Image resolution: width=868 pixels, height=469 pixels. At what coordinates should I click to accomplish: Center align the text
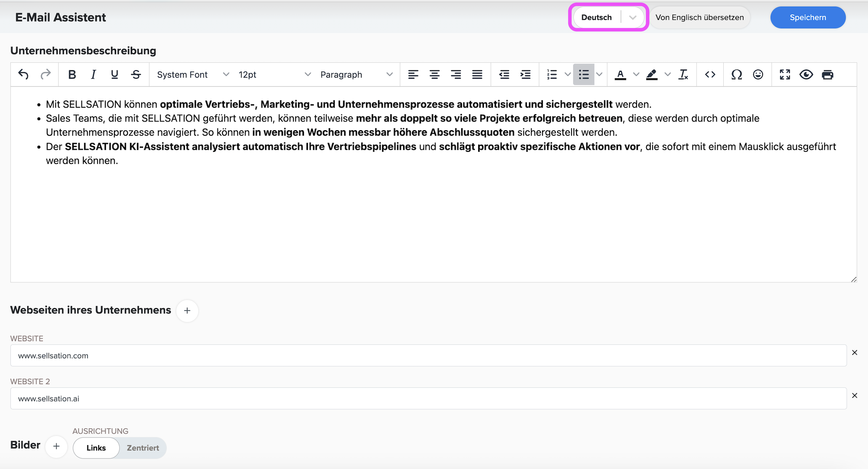(434, 74)
